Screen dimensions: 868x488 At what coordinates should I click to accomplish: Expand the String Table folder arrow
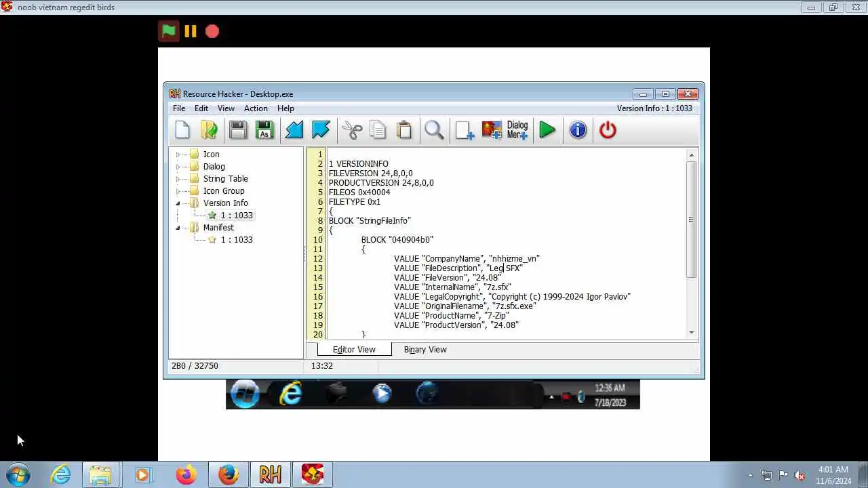178,179
